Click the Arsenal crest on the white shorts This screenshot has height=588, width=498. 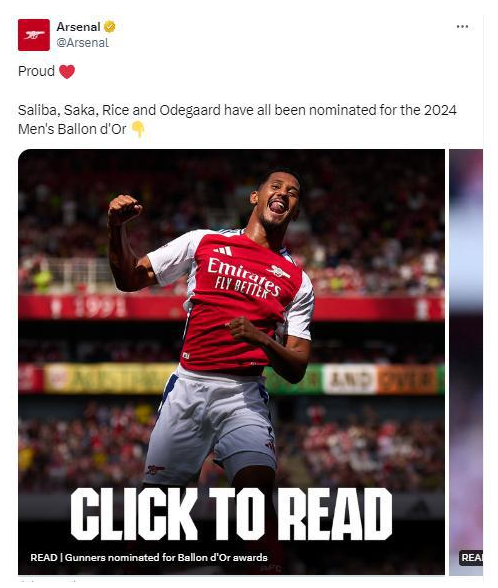tap(155, 469)
